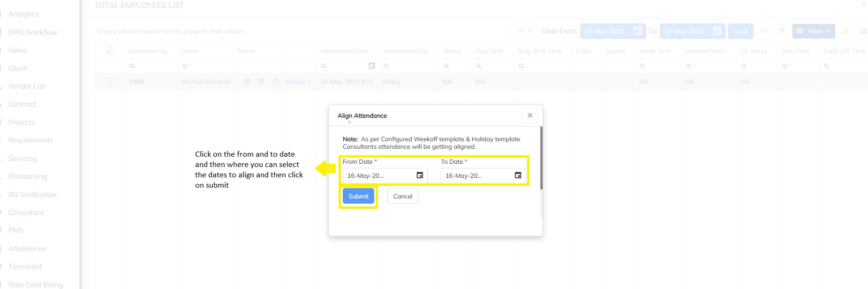Click the Attendance Date search filter icon
868x289 pixels.
click(324, 66)
